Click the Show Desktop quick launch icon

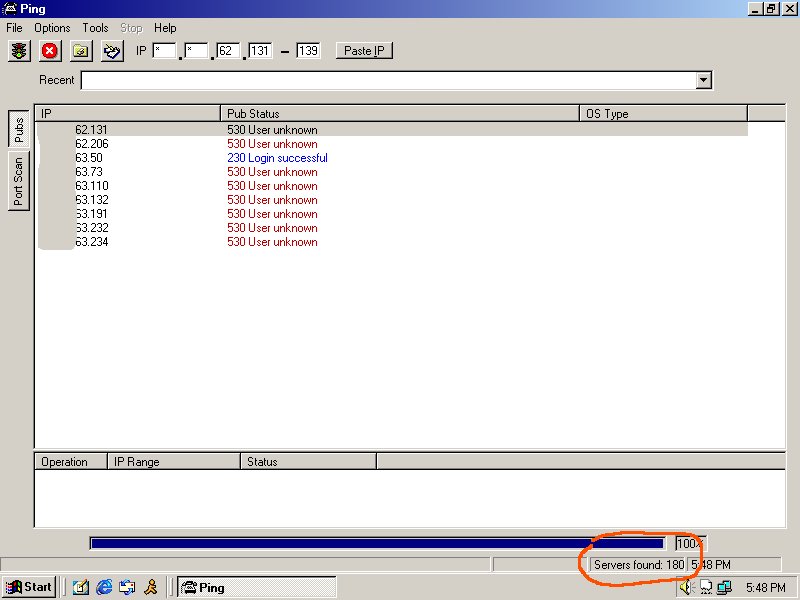(81, 587)
